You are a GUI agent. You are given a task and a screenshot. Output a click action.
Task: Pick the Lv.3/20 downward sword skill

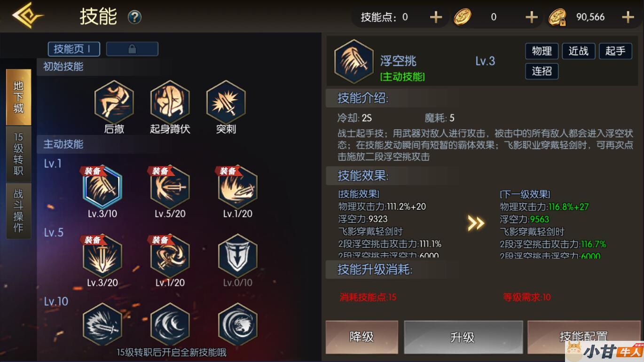tap(102, 256)
